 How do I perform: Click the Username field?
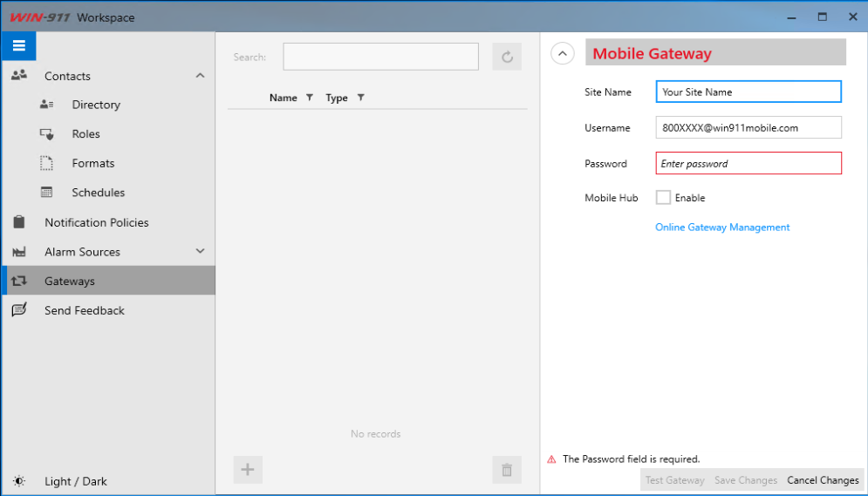(748, 128)
